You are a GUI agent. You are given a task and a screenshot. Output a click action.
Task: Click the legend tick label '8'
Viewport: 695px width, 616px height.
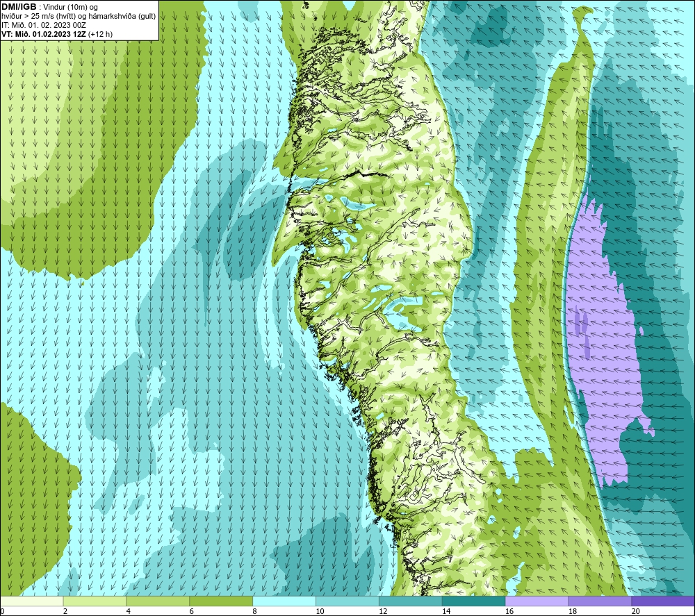click(x=255, y=611)
